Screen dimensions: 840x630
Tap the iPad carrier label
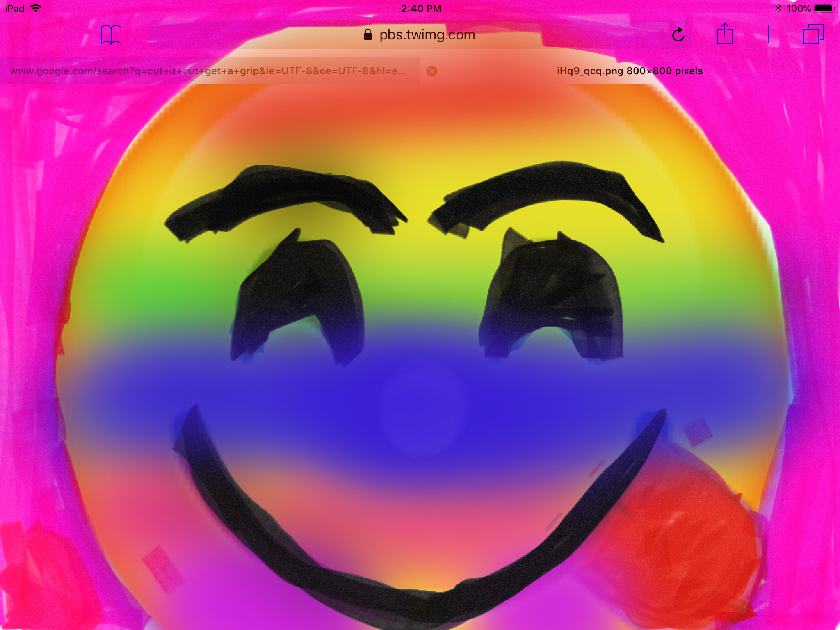(x=15, y=8)
